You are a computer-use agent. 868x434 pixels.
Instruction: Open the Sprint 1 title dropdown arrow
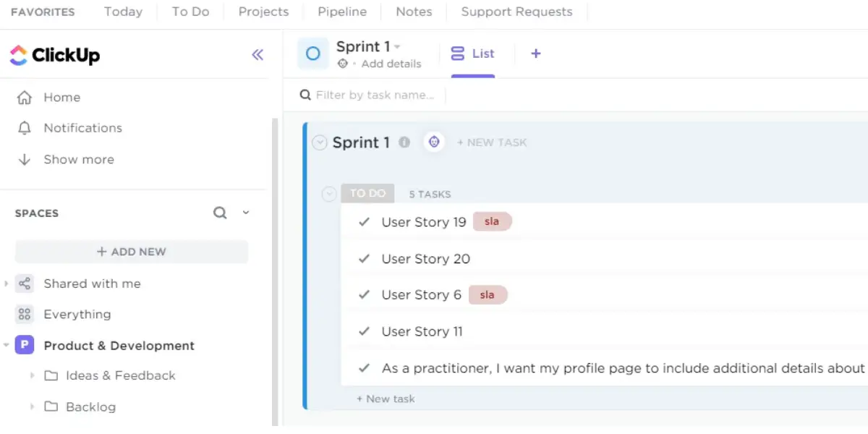[397, 47]
